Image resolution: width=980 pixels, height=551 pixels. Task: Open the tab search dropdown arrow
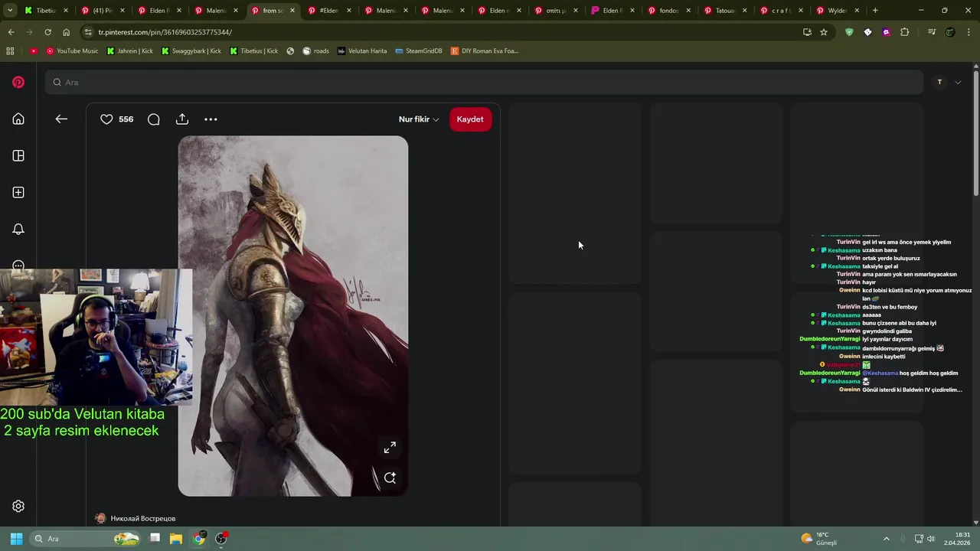click(10, 11)
